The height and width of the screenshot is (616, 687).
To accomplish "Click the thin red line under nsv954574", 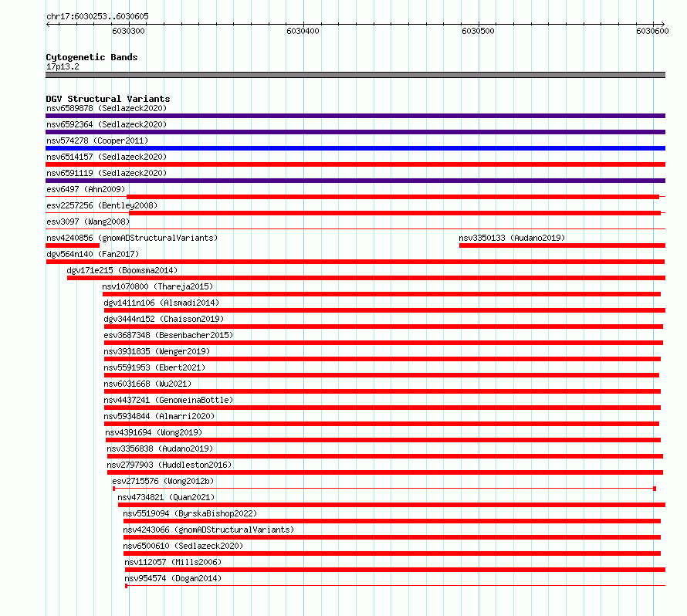I will click(x=395, y=586).
